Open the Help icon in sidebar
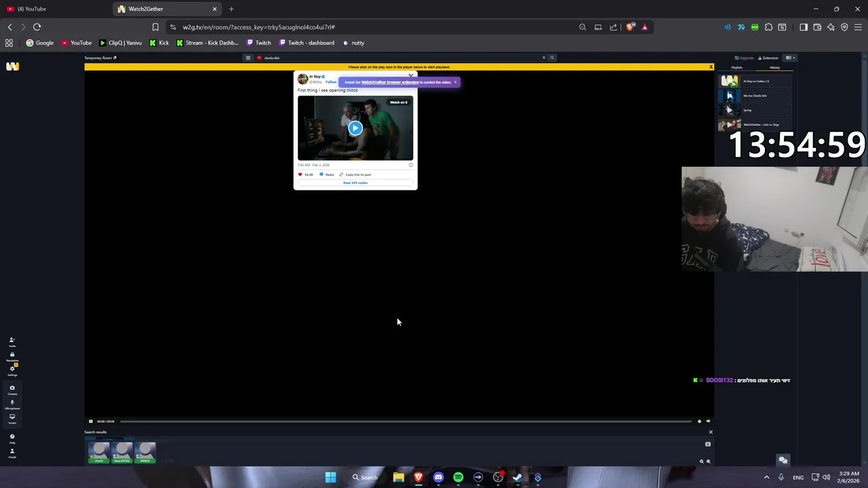Image resolution: width=868 pixels, height=488 pixels. pyautogui.click(x=12, y=439)
